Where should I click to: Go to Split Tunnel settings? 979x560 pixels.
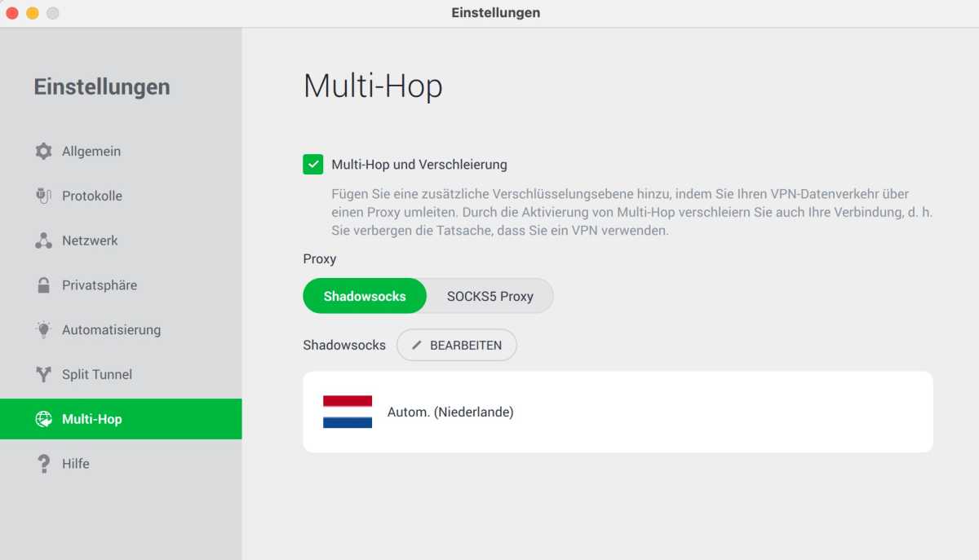[96, 375]
